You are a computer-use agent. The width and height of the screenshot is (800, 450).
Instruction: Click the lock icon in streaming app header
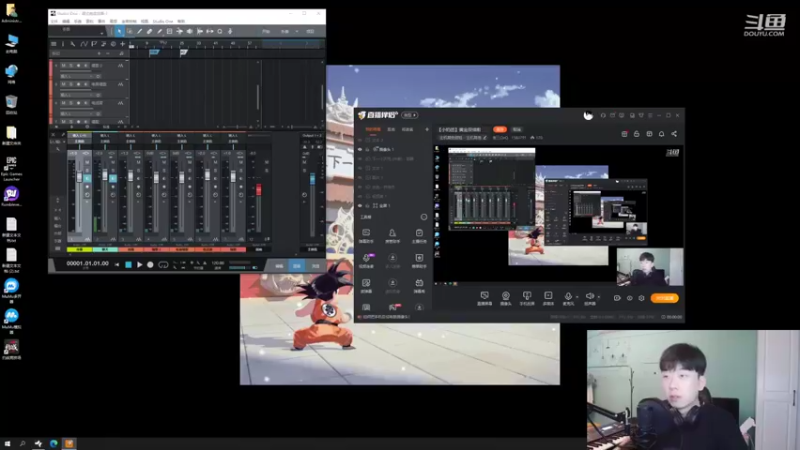tap(636, 134)
